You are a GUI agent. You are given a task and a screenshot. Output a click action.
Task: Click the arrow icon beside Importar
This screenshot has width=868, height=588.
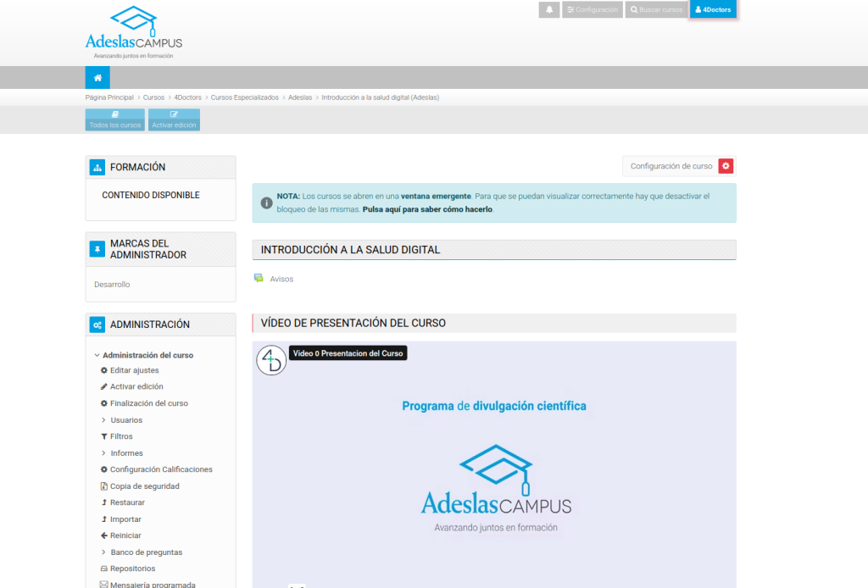point(103,519)
